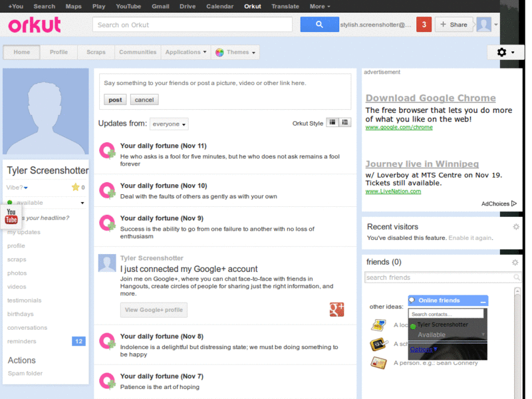Open the available status dropdown arrow
This screenshot has width=532, height=399.
[x=82, y=203]
